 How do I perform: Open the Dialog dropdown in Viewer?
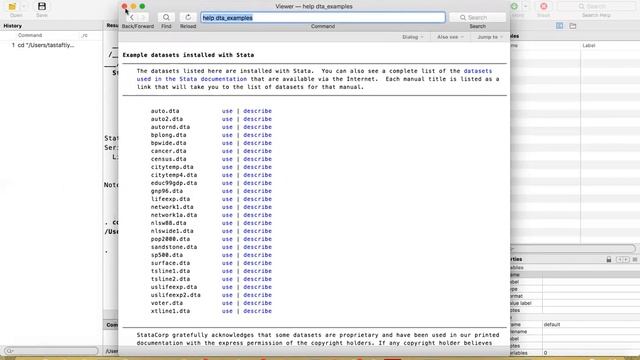413,37
